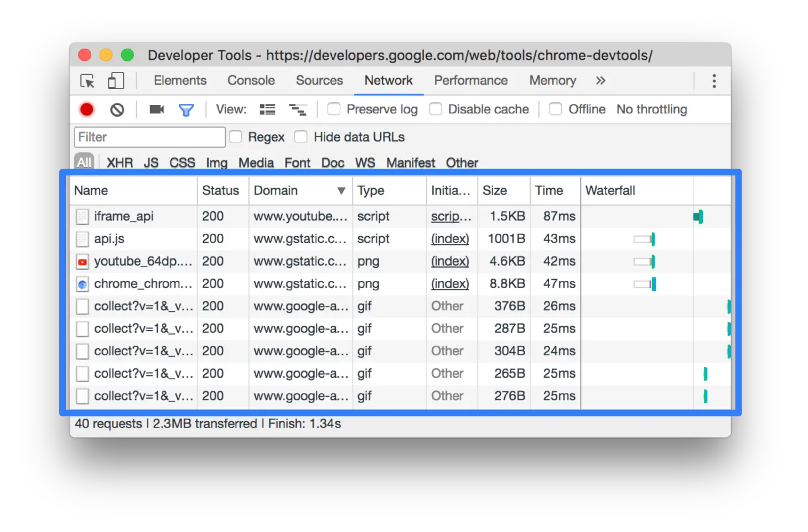Click the waterfall bar for iframe_api
The width and height of the screenshot is (808, 532).
[x=698, y=217]
